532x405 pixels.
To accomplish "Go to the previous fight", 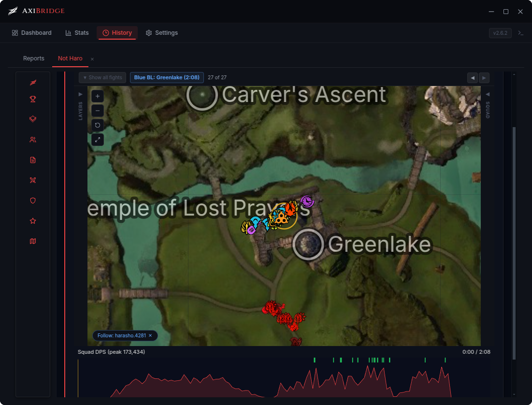I will tap(472, 78).
